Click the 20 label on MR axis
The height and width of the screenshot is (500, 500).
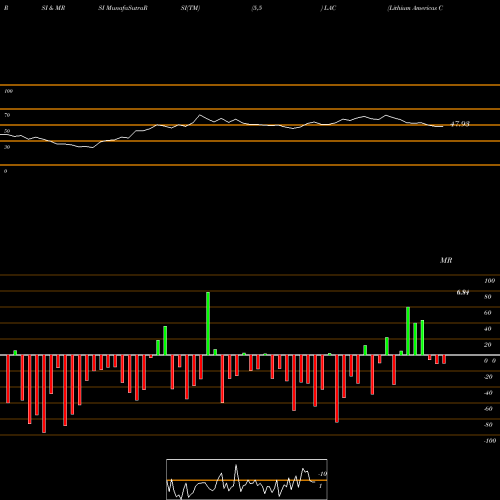pos(488,345)
